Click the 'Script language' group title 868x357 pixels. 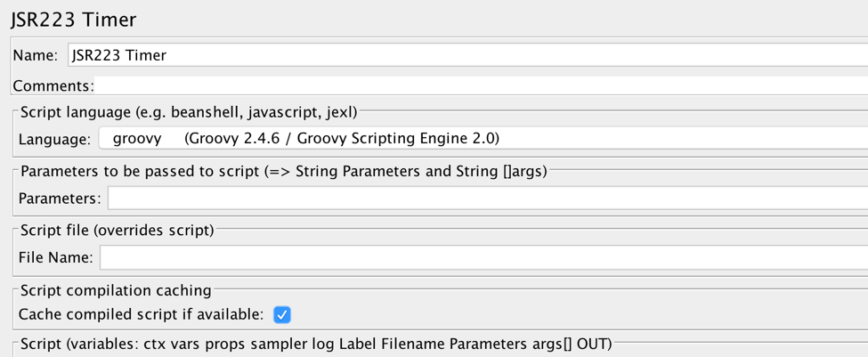[188, 112]
